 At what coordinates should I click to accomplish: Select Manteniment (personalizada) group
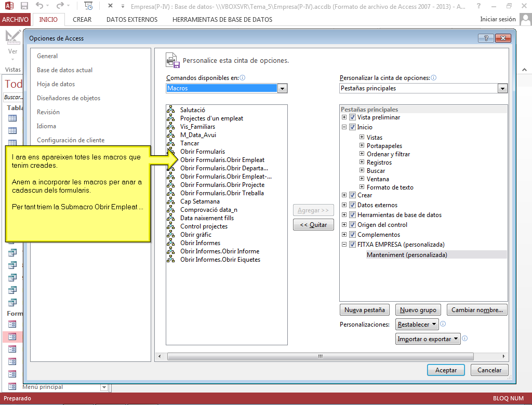tap(407, 255)
